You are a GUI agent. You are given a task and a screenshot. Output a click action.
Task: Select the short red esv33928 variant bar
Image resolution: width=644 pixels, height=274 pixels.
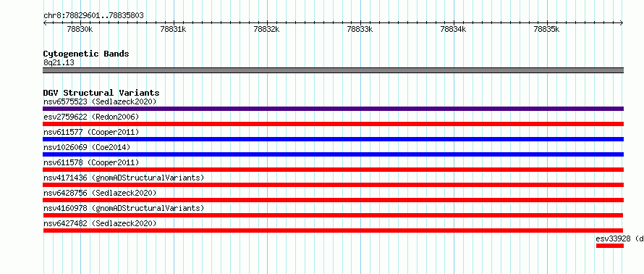pos(610,246)
